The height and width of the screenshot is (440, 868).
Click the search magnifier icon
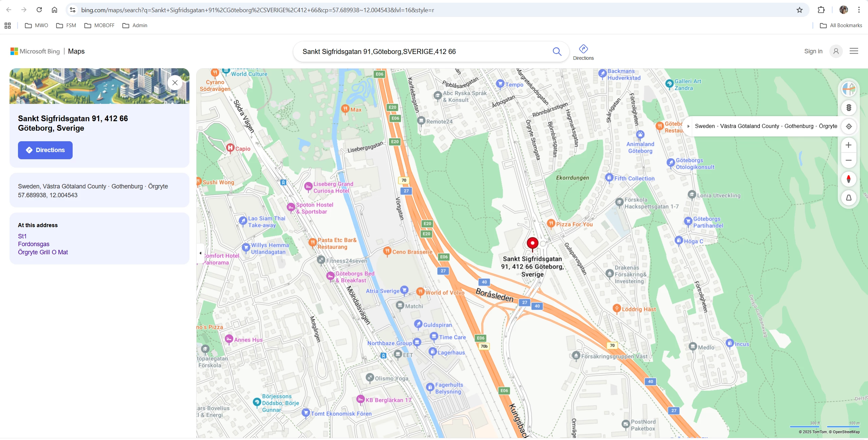pos(557,52)
